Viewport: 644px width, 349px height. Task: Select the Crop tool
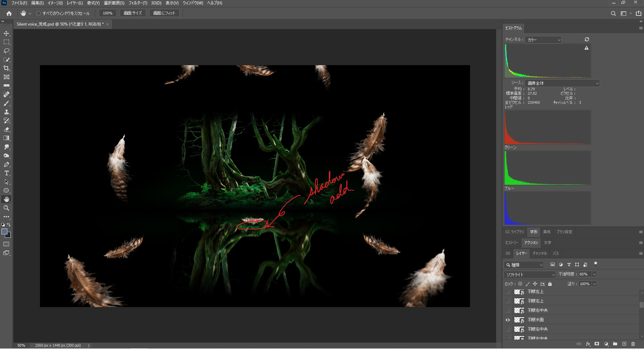pos(6,69)
